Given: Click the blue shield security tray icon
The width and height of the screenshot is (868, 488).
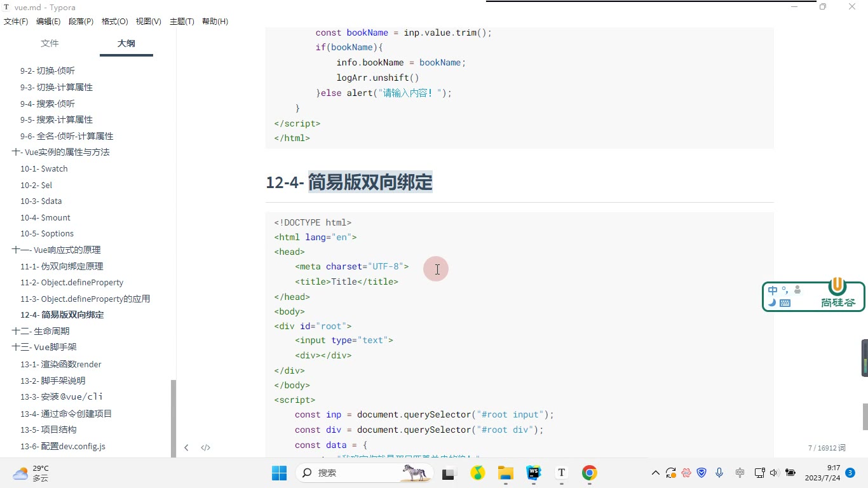Looking at the screenshot, I should [x=702, y=473].
